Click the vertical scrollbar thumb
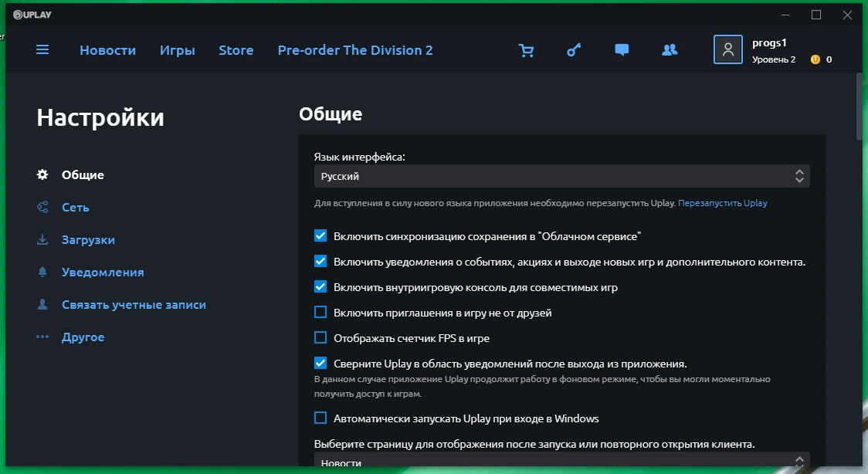The image size is (868, 474). coord(860,107)
